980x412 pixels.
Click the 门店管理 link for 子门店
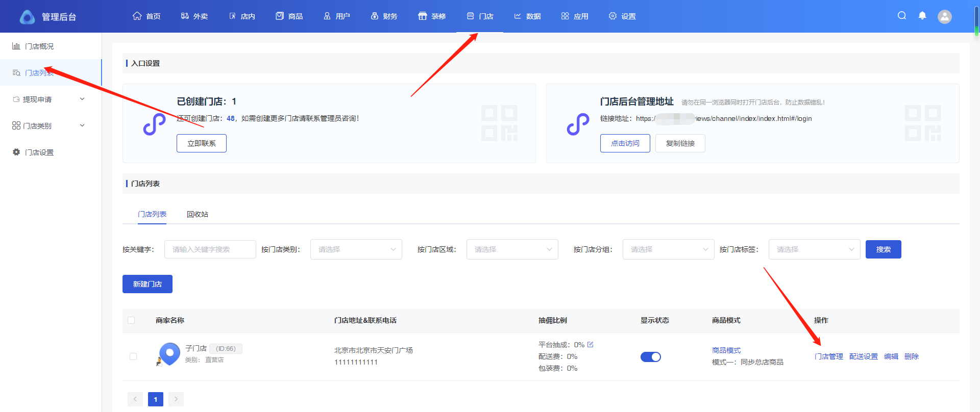(828, 356)
